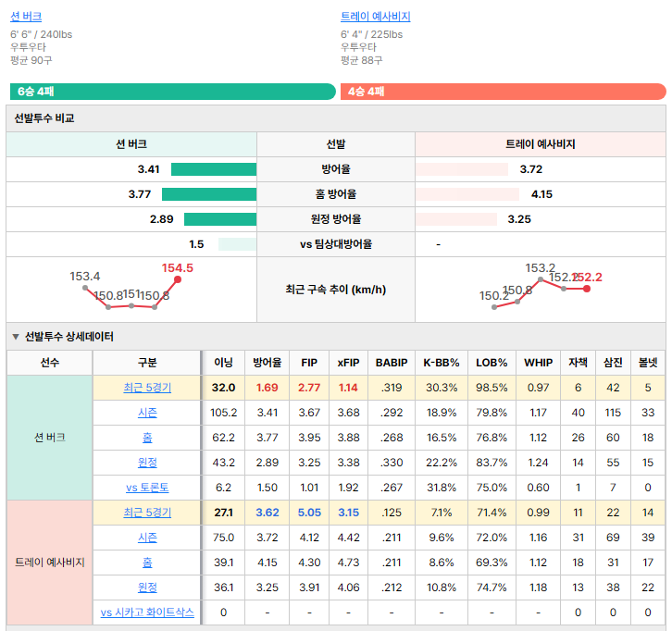
Task: Click the 션 버크 name cell in detail table
Action: point(50,438)
